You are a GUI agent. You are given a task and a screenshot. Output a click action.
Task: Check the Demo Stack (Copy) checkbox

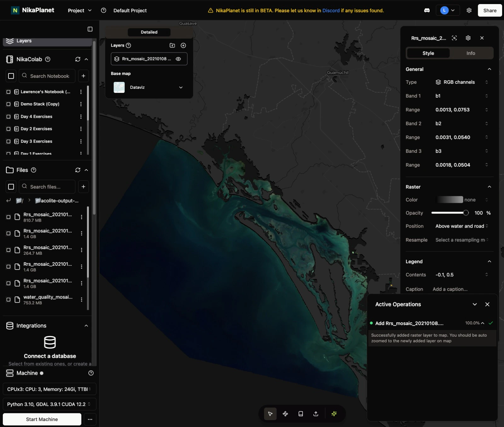click(x=9, y=104)
